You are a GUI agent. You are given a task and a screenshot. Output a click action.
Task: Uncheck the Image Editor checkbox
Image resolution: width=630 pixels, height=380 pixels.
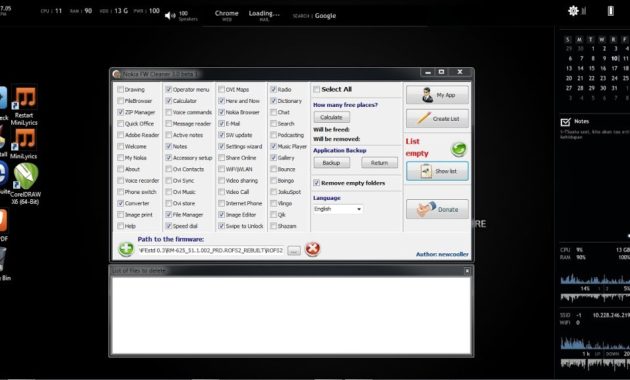coord(221,215)
